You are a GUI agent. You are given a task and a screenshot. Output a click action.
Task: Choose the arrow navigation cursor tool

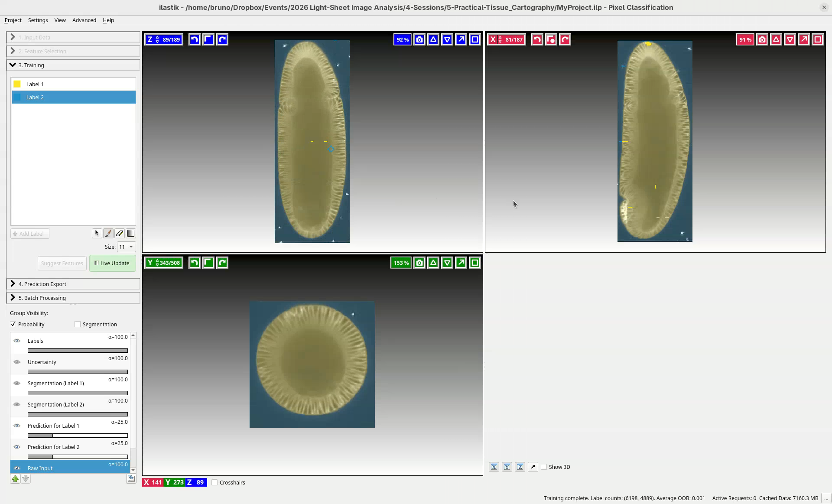click(97, 234)
